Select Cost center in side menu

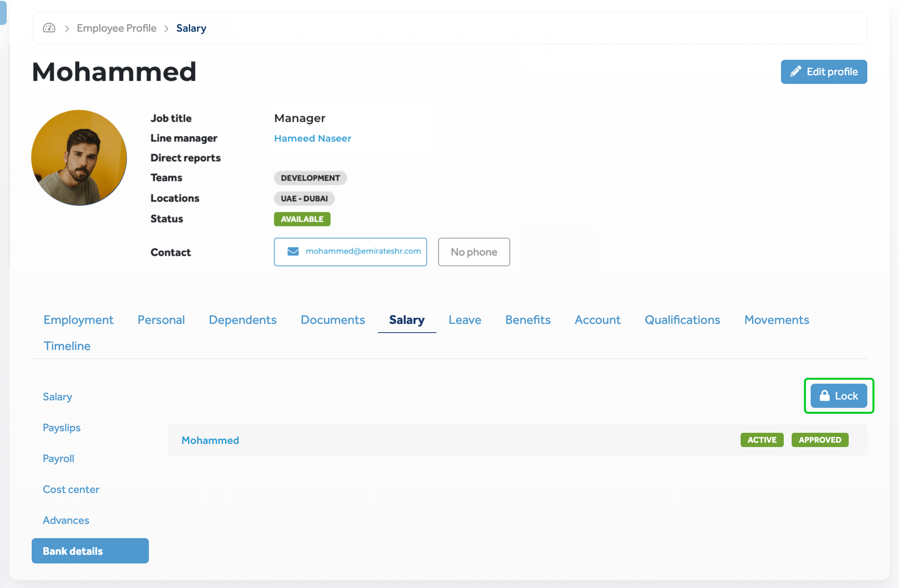[71, 489]
